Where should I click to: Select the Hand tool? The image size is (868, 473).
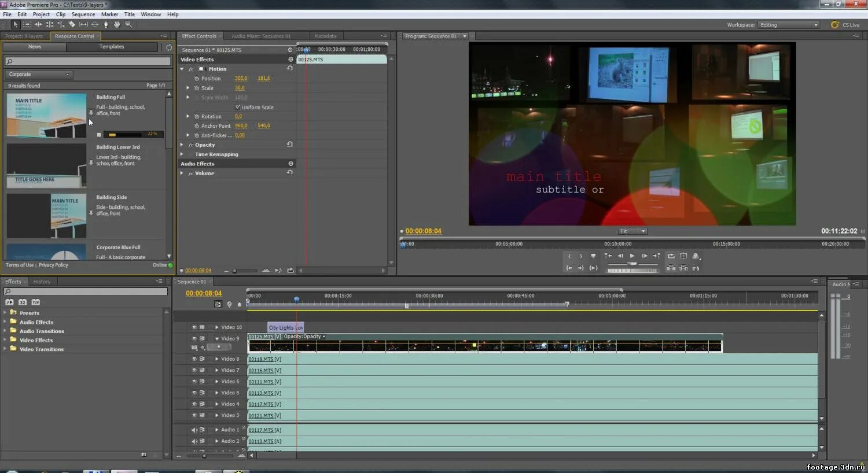pyautogui.click(x=117, y=24)
